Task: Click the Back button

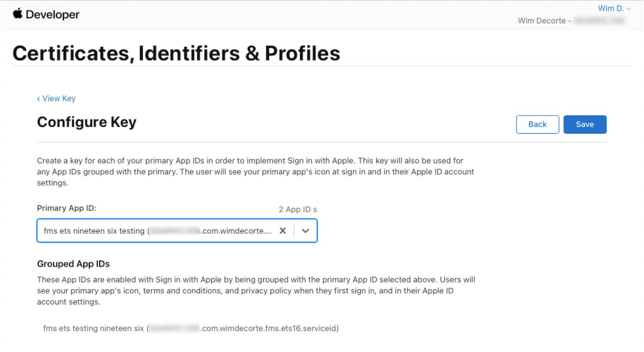Action: click(537, 124)
